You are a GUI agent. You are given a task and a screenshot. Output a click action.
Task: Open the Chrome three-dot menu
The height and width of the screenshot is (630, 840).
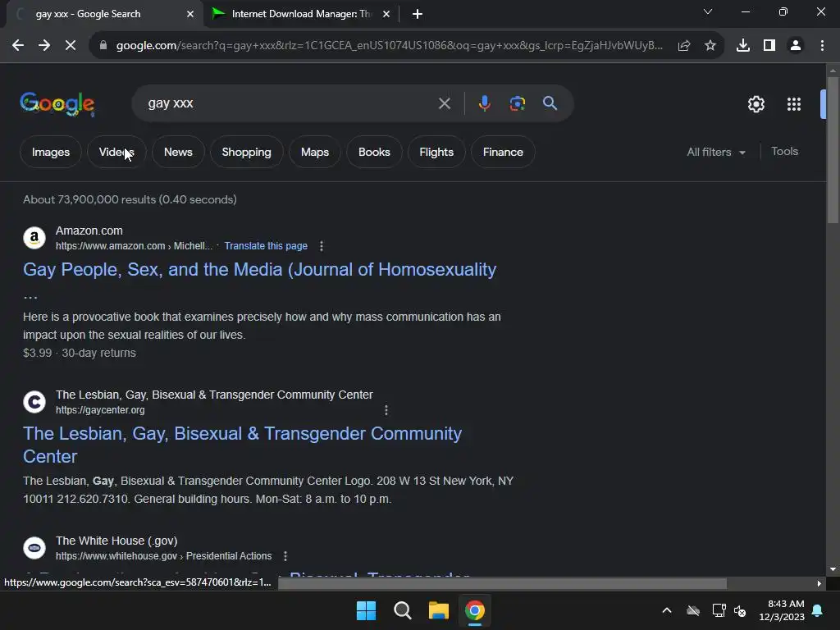click(822, 46)
